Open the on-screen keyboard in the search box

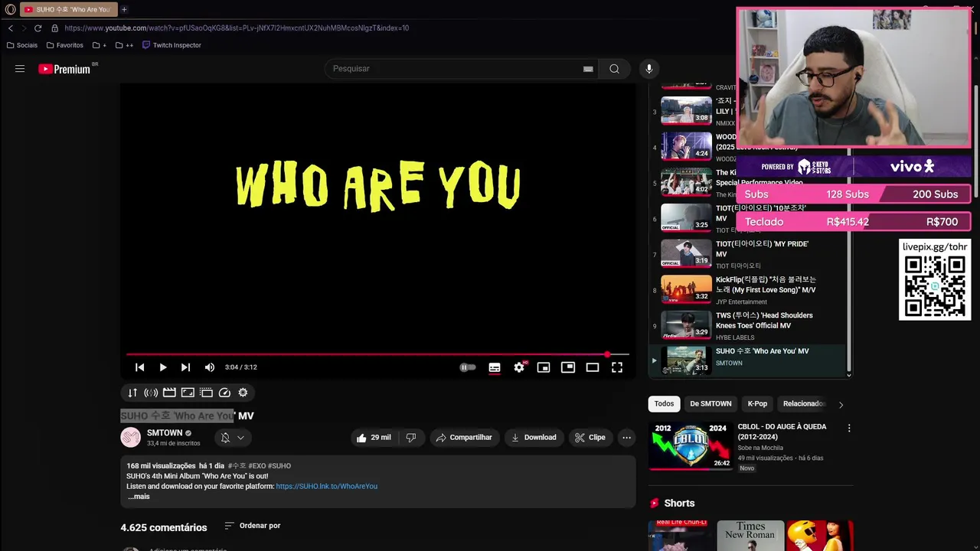[x=588, y=69]
